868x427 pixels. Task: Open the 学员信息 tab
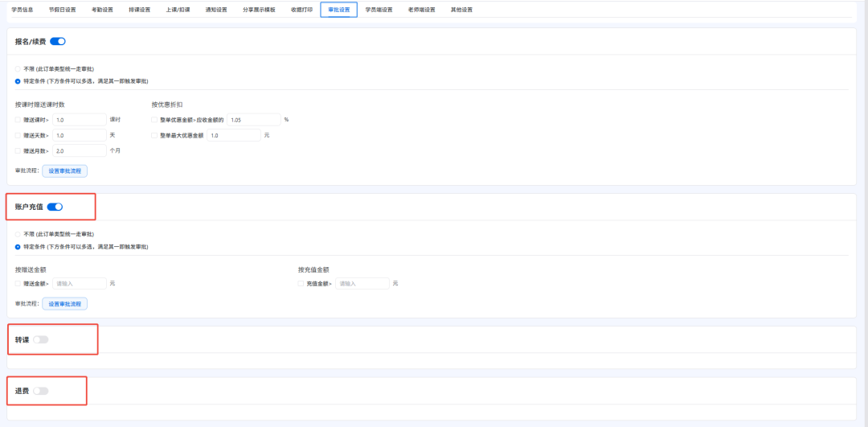pyautogui.click(x=23, y=10)
